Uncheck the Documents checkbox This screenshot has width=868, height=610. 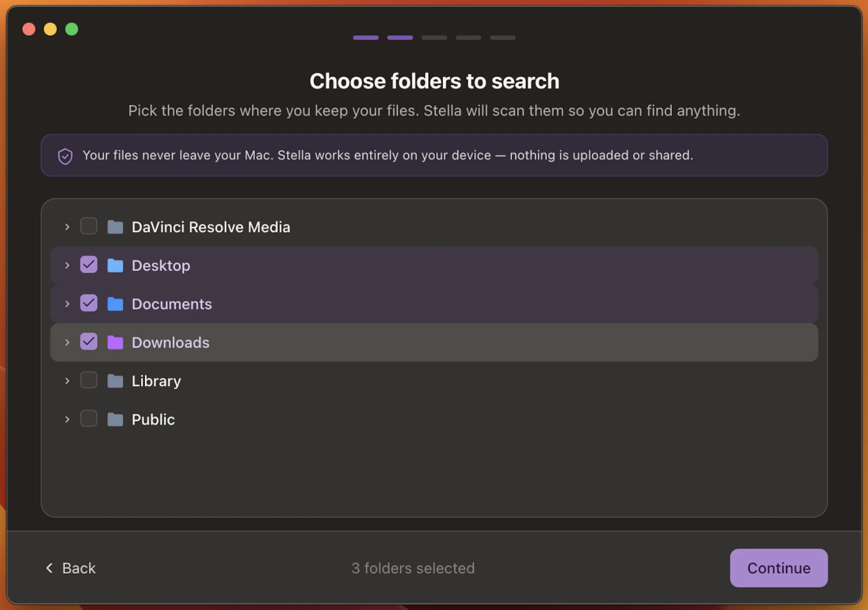(88, 303)
